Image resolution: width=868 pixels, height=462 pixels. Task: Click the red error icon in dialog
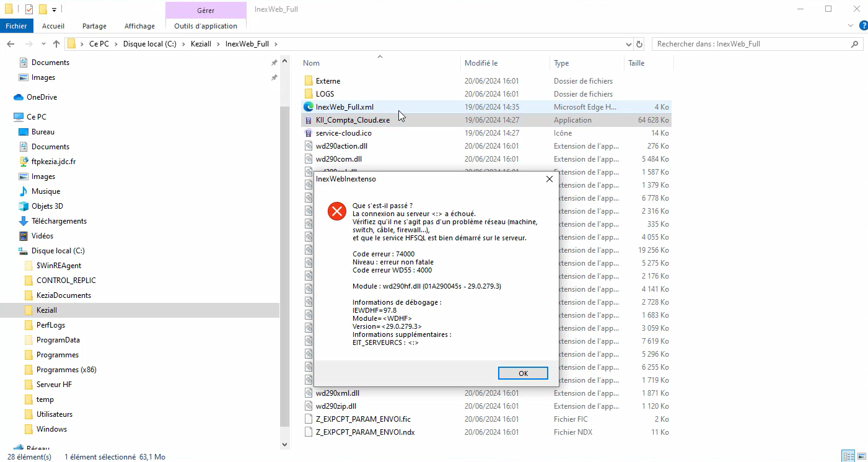pos(337,211)
